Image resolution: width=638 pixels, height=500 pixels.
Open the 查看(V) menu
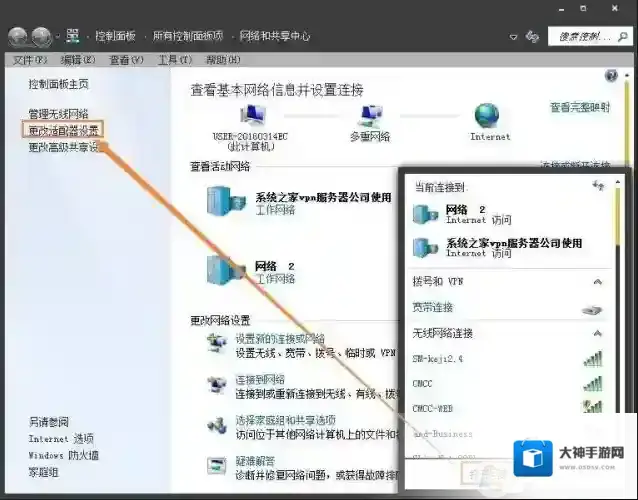(x=126, y=60)
